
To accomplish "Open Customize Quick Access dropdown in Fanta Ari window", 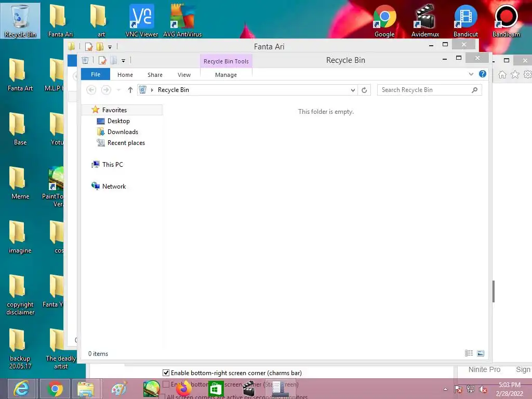I will click(x=110, y=47).
